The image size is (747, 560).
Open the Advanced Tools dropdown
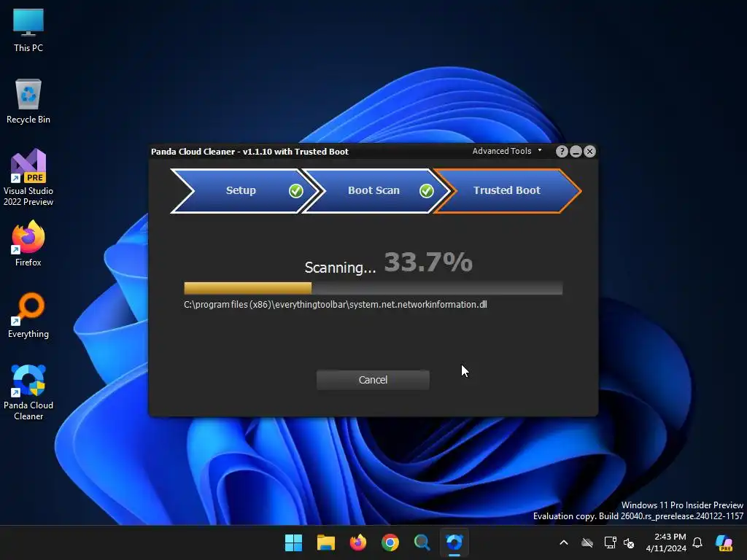click(x=506, y=151)
